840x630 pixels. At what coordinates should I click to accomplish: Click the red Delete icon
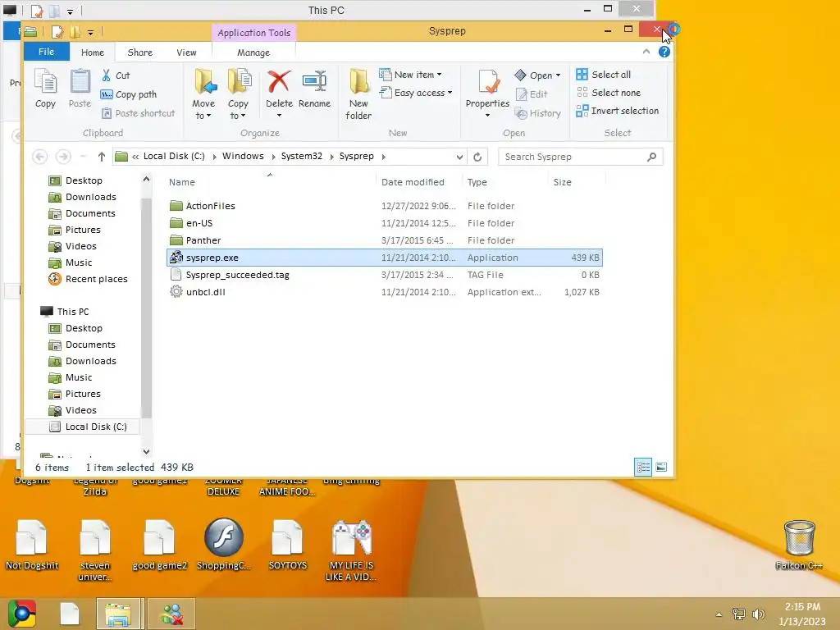279,83
